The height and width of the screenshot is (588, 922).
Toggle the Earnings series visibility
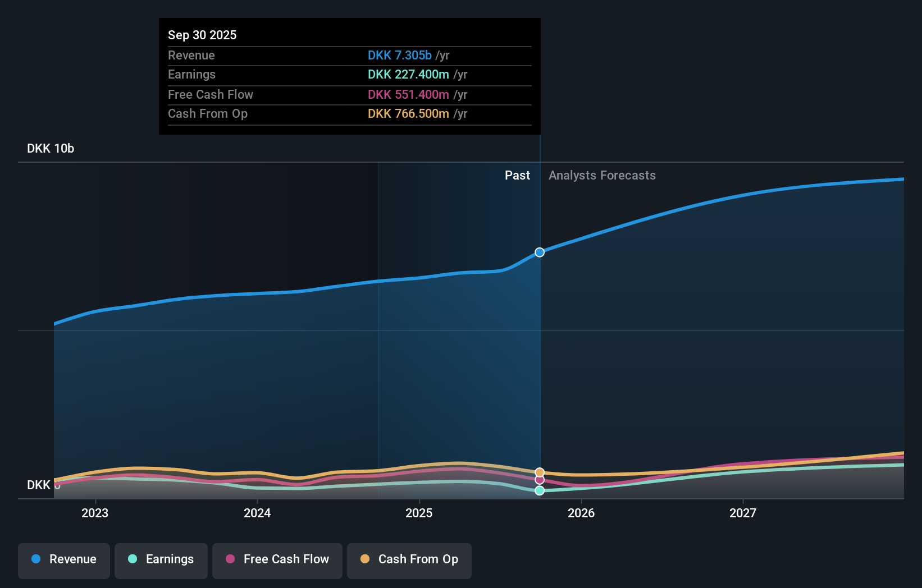coord(161,559)
